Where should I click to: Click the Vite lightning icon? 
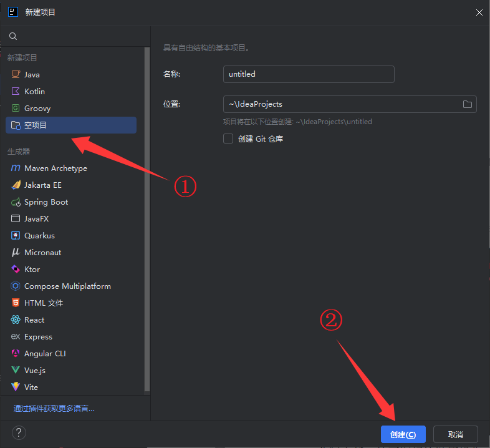pos(16,387)
